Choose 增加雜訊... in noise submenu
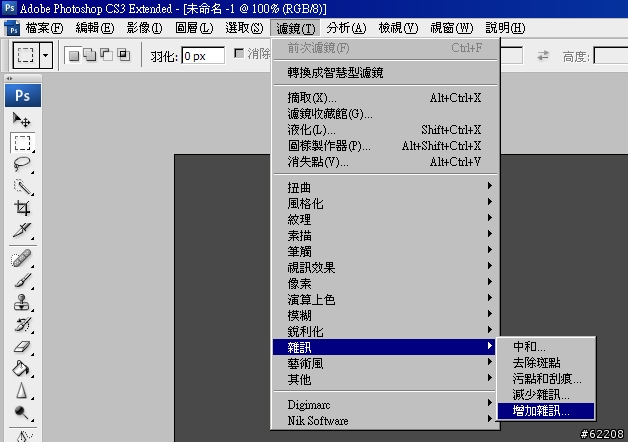This screenshot has width=628, height=442. click(546, 411)
